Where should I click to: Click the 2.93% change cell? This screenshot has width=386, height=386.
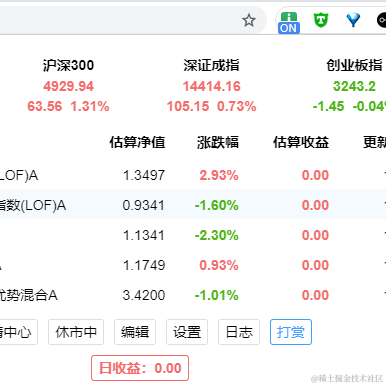(219, 175)
